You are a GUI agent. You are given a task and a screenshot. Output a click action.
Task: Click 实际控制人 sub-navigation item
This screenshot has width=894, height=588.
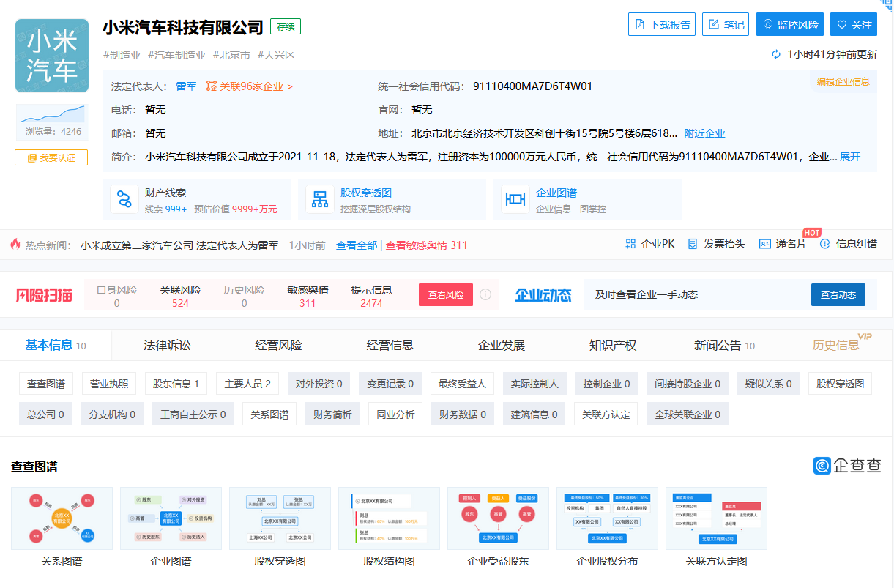[534, 384]
